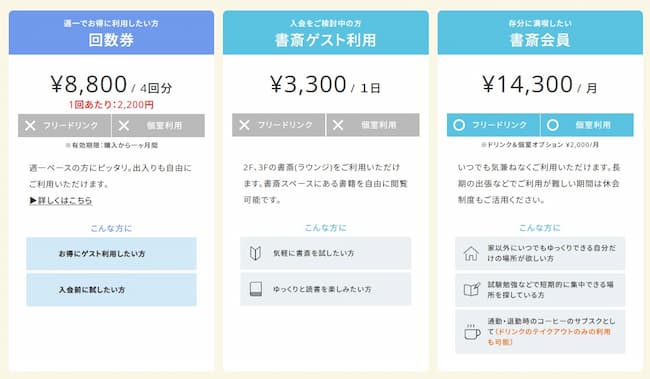Click the X icon beside フリードリンク under 書斎ゲスト利用
The height and width of the screenshot is (379, 650).
click(245, 125)
